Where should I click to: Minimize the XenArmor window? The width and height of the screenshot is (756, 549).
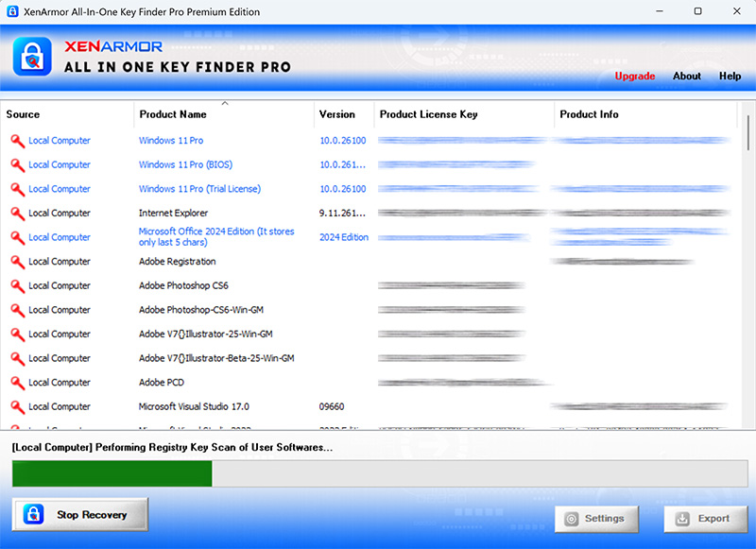660,11
